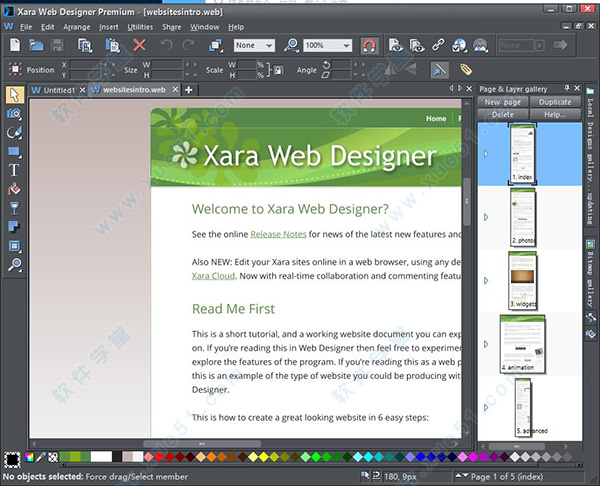
Task: Click the Home navigation link on page
Action: [436, 119]
